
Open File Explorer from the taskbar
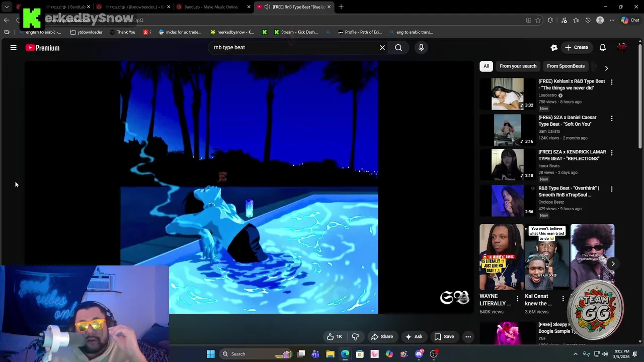330,354
